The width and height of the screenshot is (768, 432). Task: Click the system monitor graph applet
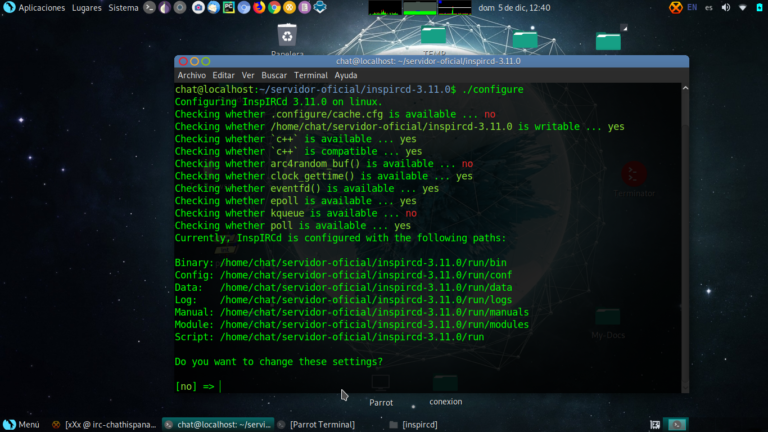point(420,8)
